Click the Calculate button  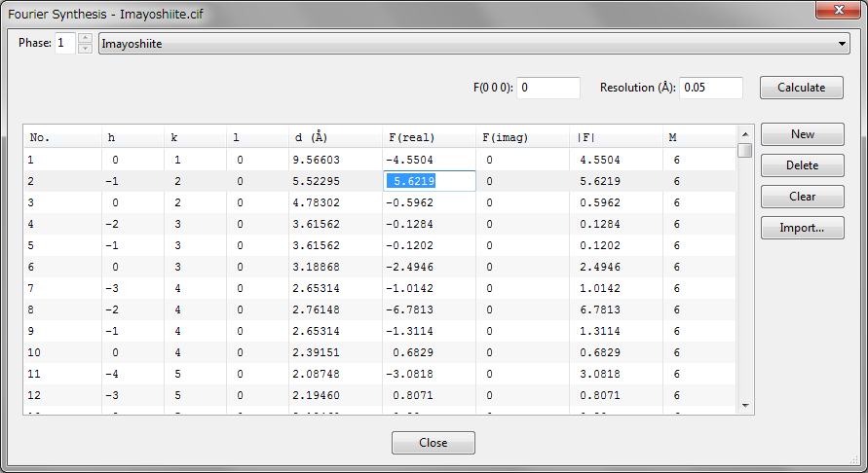pos(801,88)
